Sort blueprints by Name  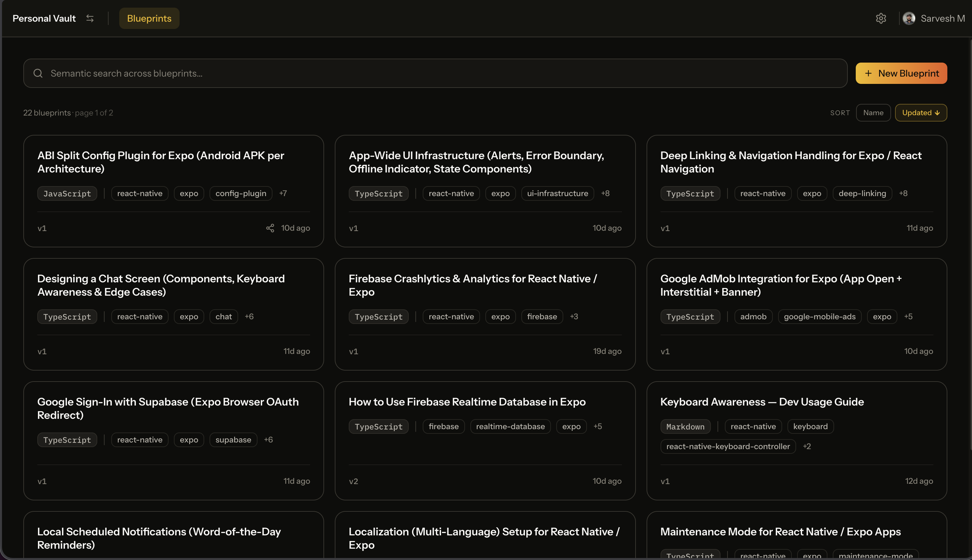pyautogui.click(x=873, y=113)
